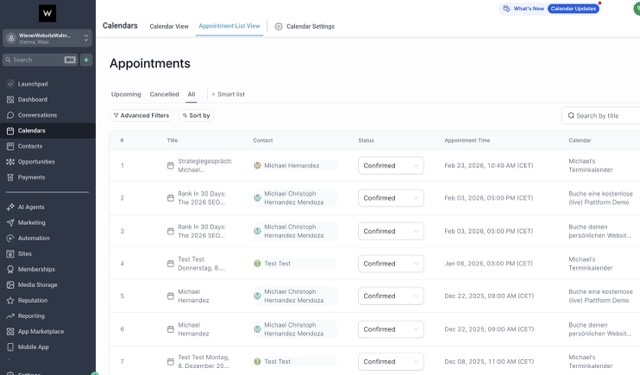Add a new Smart list
The image size is (640, 375).
click(228, 94)
